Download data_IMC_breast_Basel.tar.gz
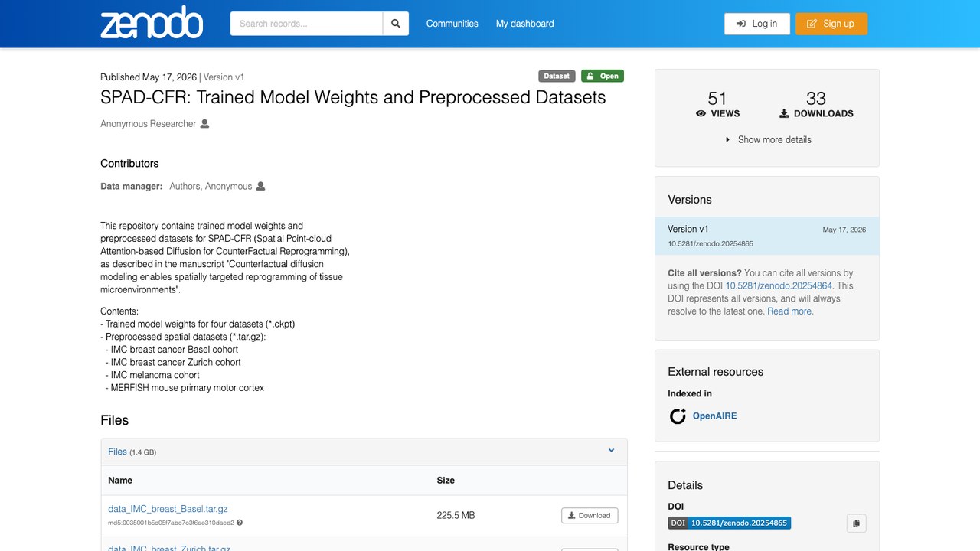This screenshot has height=551, width=980. (590, 516)
